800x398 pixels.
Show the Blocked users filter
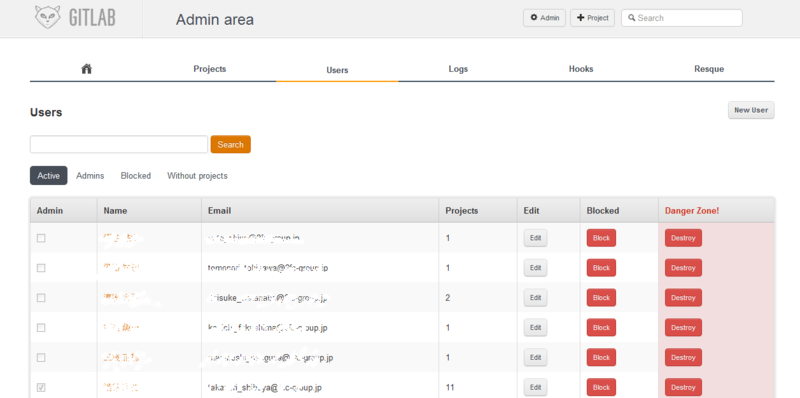[136, 176]
